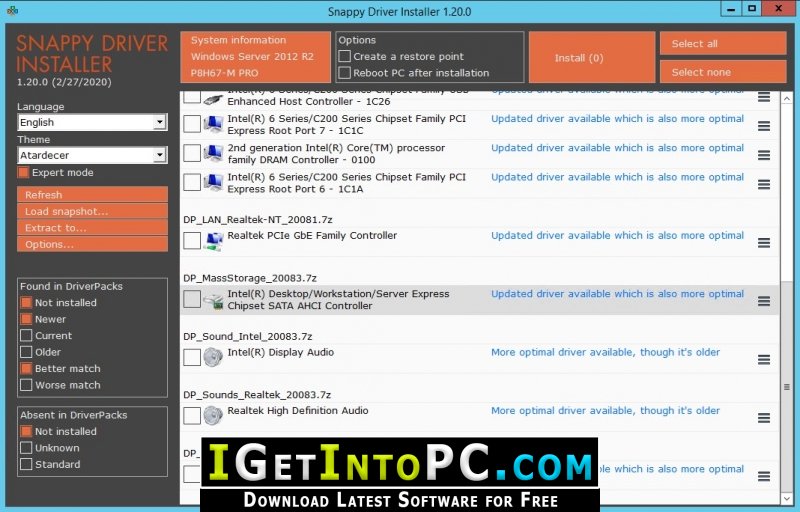Open menu icon for Intel(R) Display Audio row
Image resolution: width=800 pixels, height=512 pixels.
click(764, 360)
